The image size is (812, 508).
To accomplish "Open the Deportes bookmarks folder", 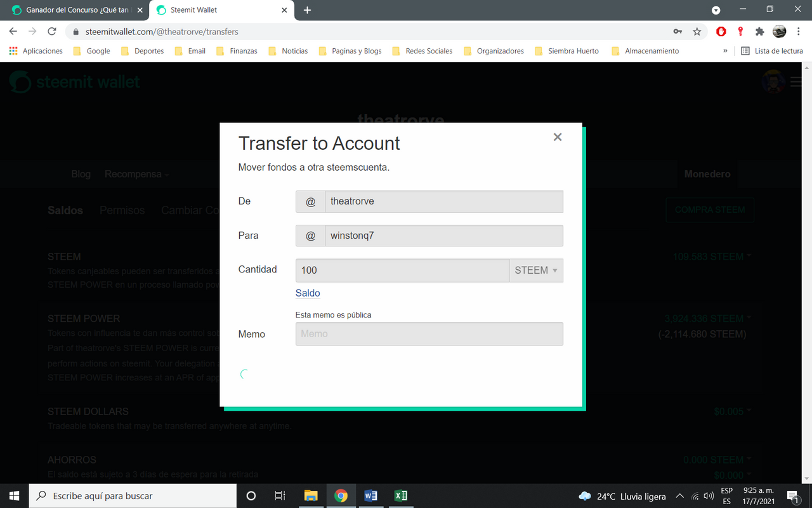I will pos(142,51).
